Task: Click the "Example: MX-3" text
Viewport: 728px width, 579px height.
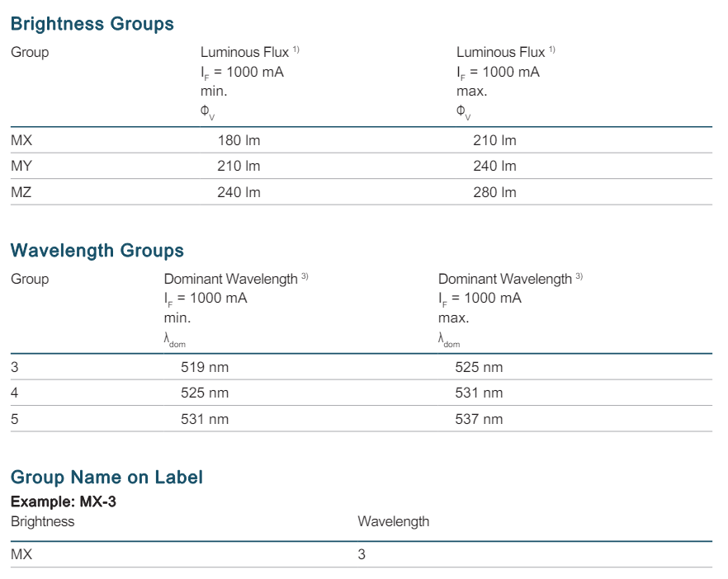Action: 63,502
